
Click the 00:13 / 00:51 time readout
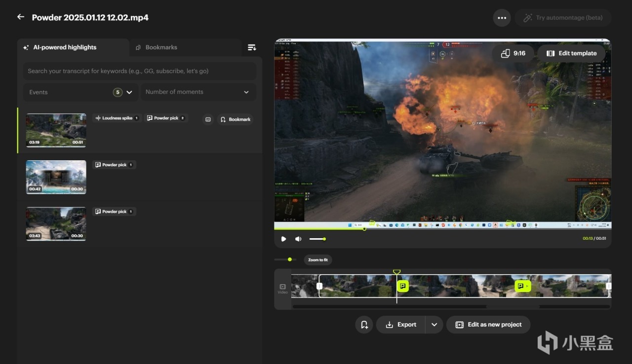click(x=594, y=239)
